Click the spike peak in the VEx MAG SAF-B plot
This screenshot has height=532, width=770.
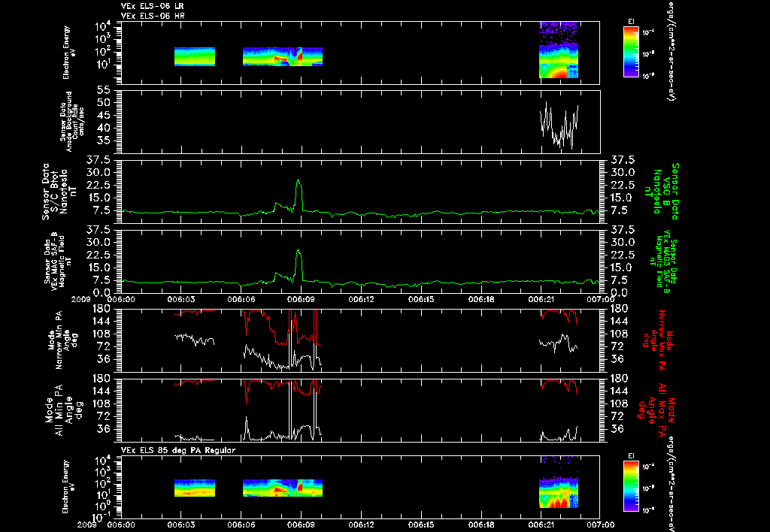pos(298,250)
